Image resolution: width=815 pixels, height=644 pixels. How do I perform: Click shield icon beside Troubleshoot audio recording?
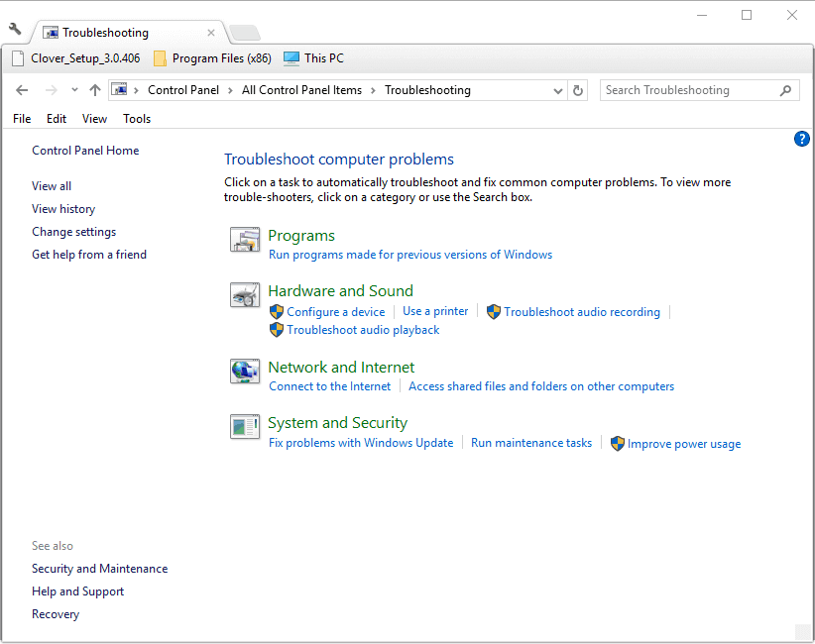point(493,312)
